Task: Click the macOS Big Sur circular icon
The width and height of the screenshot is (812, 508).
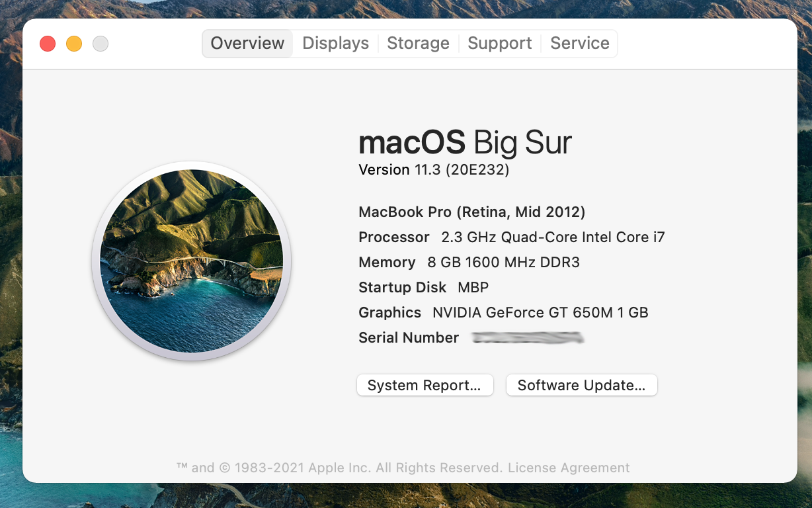Action: point(192,261)
